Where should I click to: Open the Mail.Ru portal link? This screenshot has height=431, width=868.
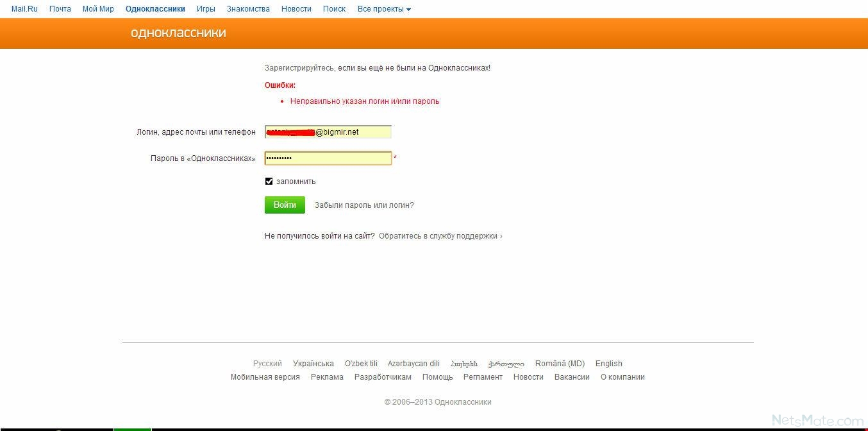24,9
